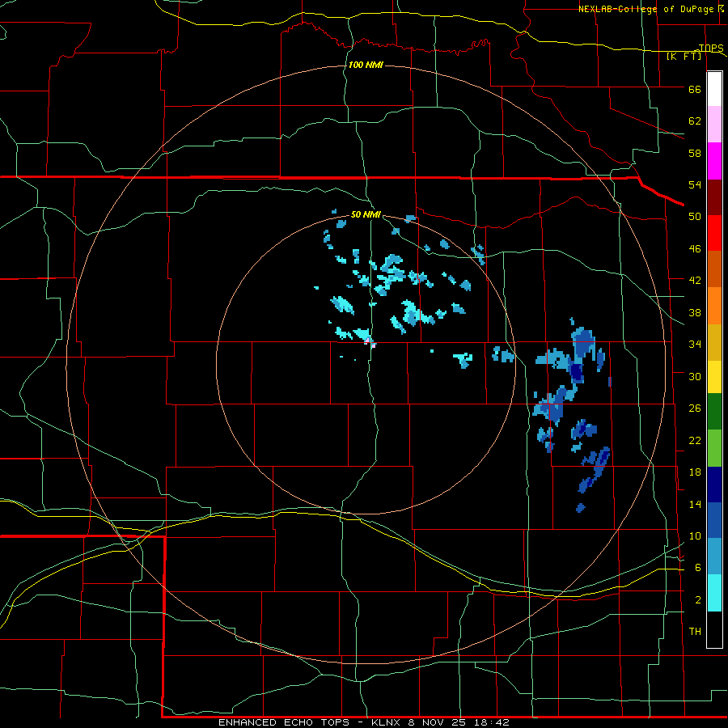Click the light green legend swatch near 22
Screen dimensions: 728x728
tap(714, 448)
